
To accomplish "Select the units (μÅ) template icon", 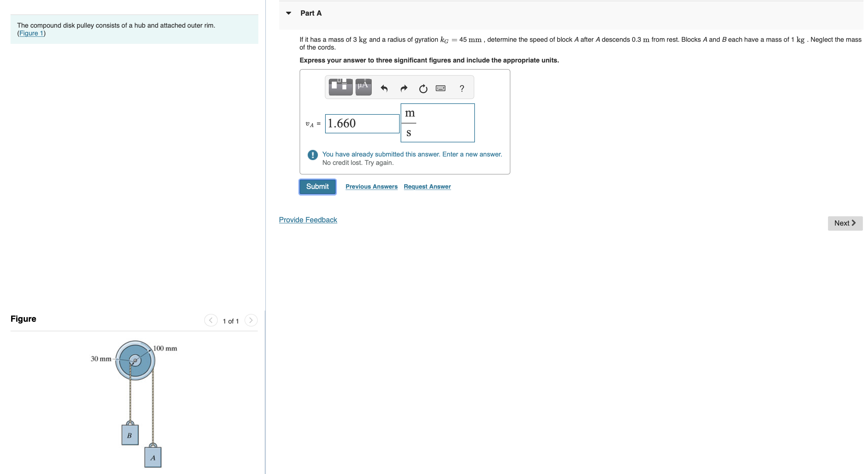I will pos(363,87).
